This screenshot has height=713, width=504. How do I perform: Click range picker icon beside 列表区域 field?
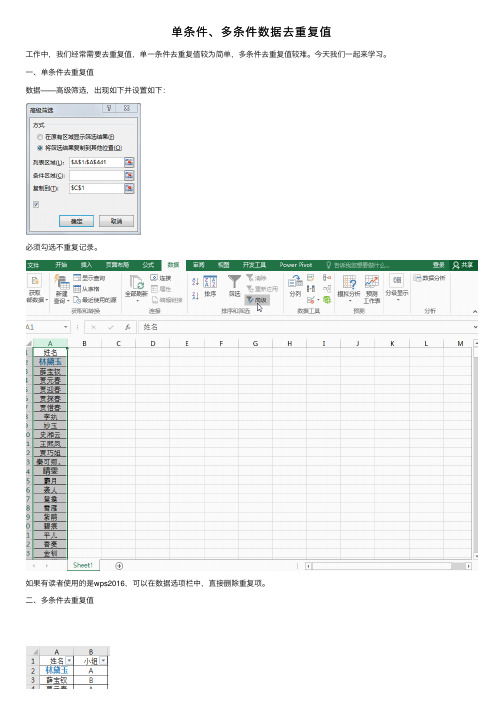pos(129,162)
